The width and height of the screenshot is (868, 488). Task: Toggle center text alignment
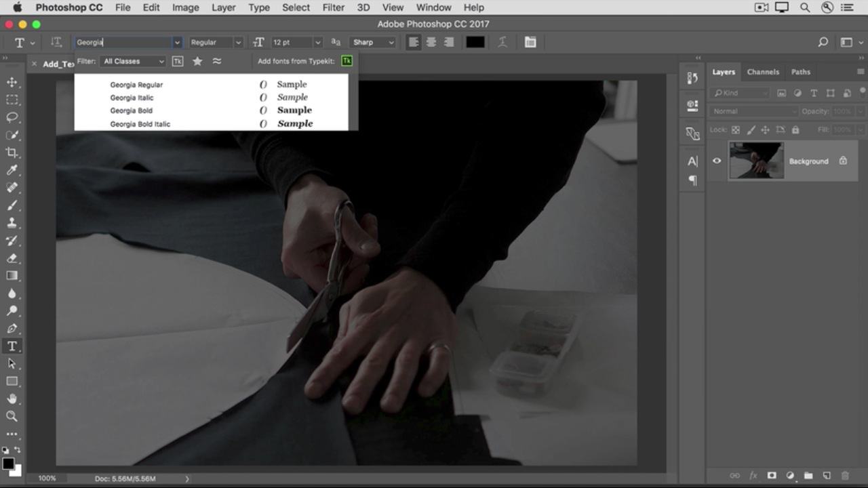click(x=431, y=42)
